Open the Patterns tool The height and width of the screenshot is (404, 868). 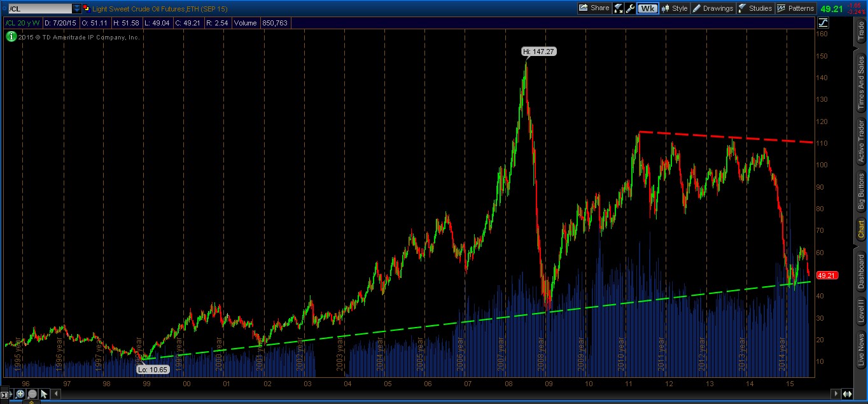click(x=797, y=8)
